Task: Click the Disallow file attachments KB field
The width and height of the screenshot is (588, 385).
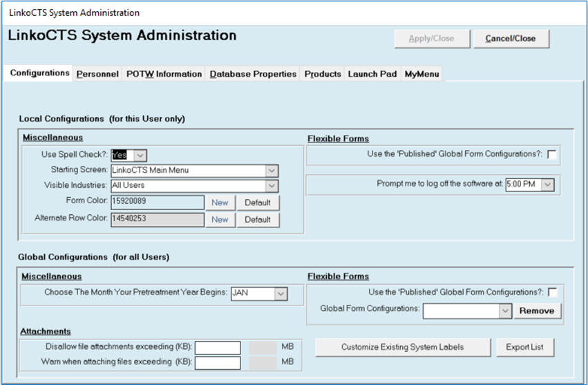Action: (x=218, y=348)
